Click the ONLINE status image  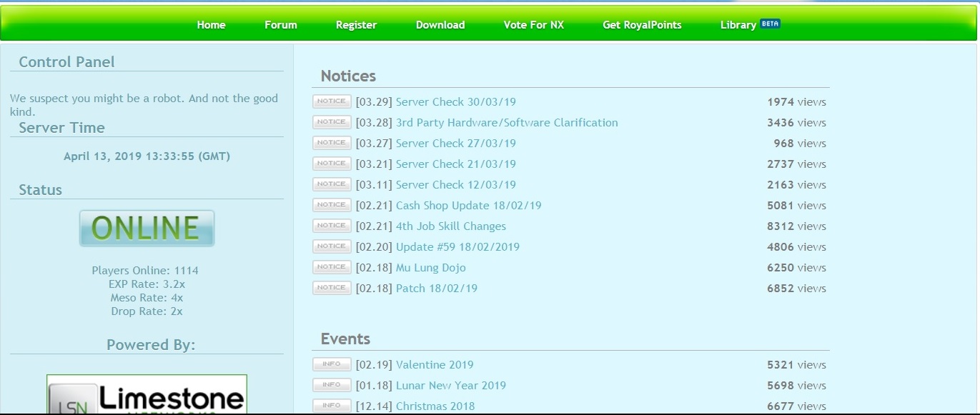(147, 229)
